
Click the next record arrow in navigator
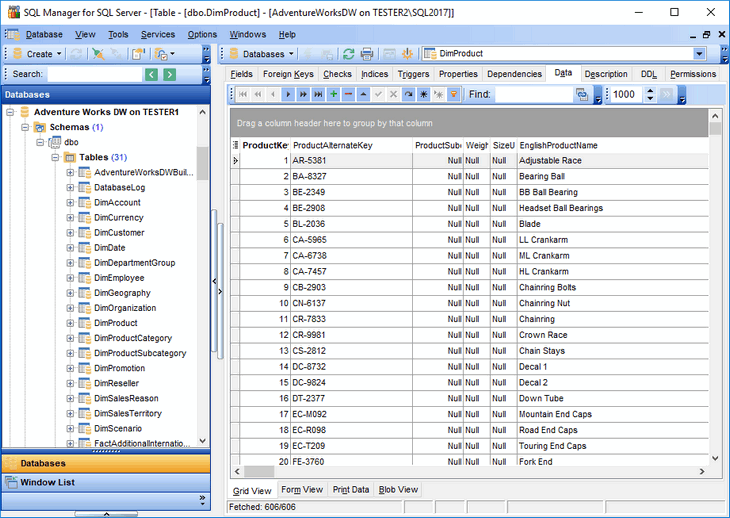point(288,94)
